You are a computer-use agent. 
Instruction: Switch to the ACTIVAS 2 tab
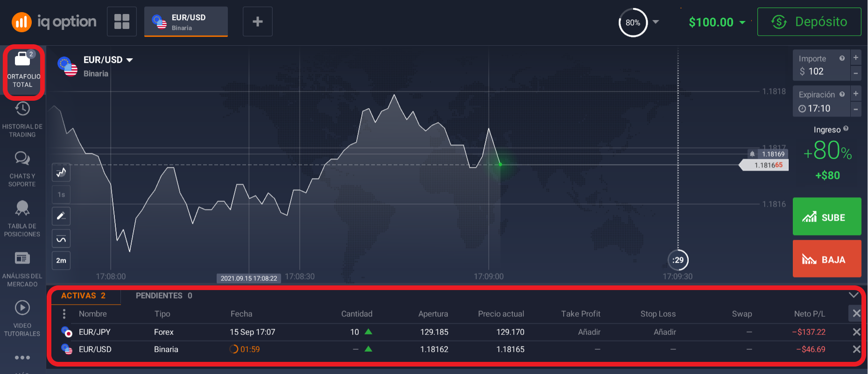pos(83,296)
